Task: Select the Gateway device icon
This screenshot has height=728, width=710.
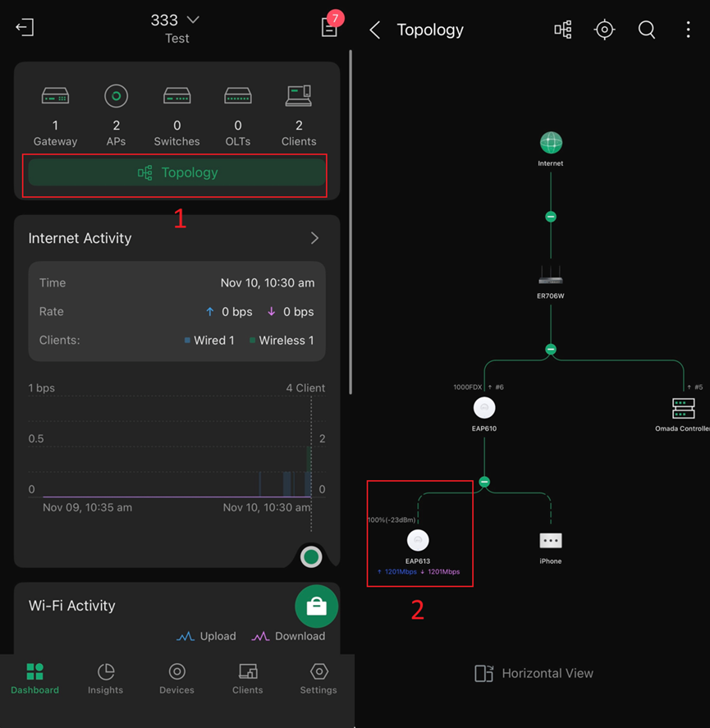Action: (x=55, y=96)
